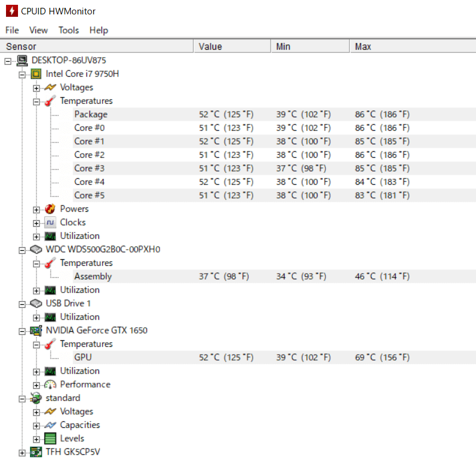Click the Utilization graph icon under Intel Core
This screenshot has height=462, width=476.
click(x=50, y=236)
